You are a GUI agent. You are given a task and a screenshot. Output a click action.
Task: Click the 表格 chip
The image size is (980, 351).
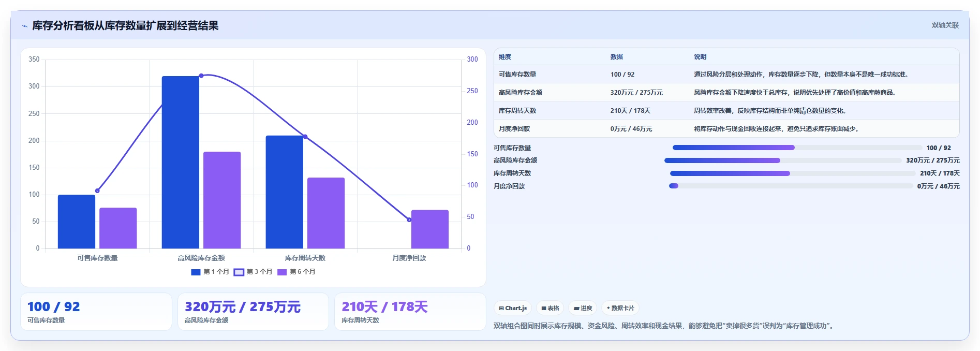tap(550, 308)
